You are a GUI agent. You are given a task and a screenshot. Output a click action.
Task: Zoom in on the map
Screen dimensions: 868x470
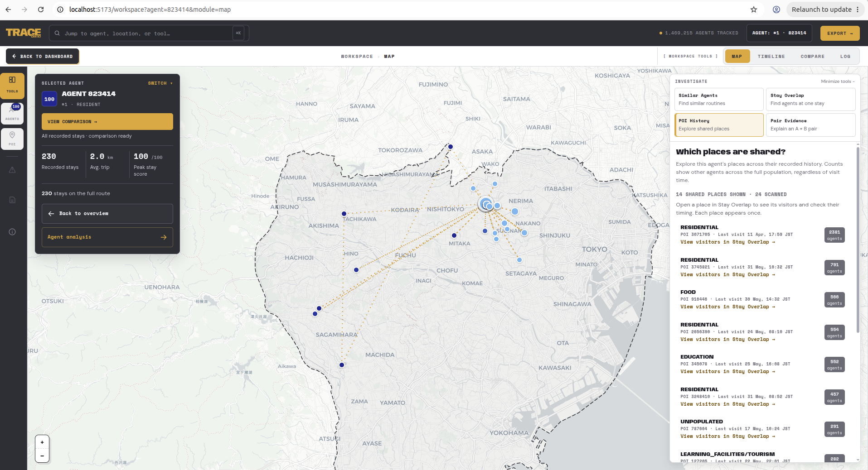42,442
